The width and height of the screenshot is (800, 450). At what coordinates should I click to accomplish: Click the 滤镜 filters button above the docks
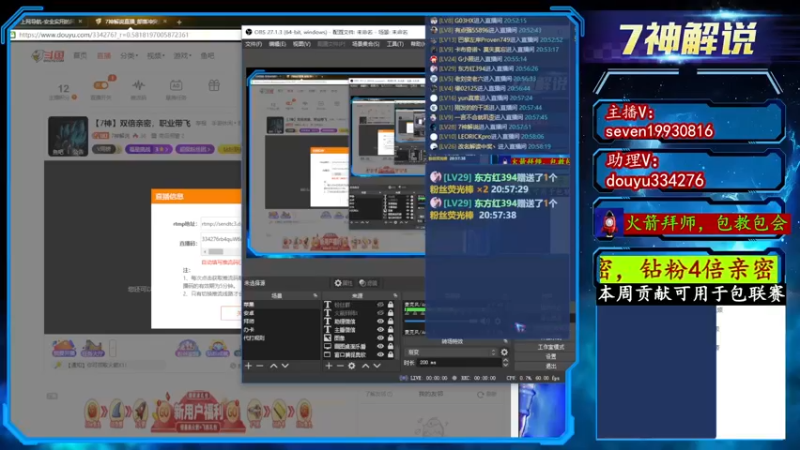[368, 283]
